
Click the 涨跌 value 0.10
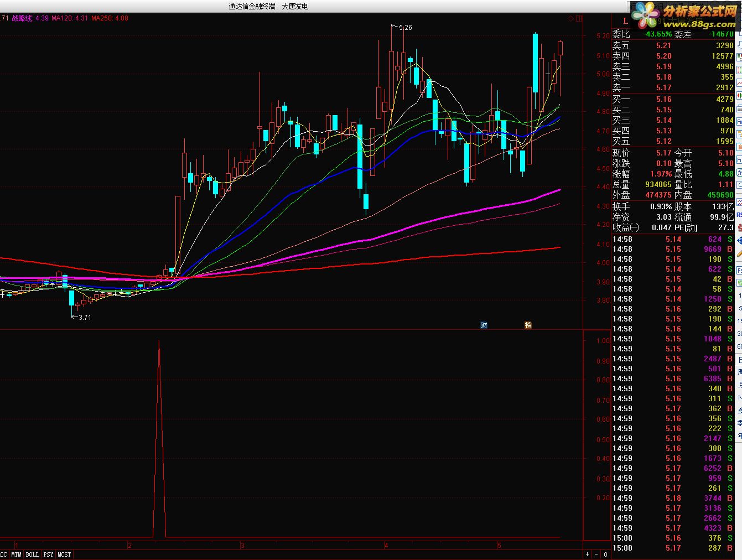663,163
